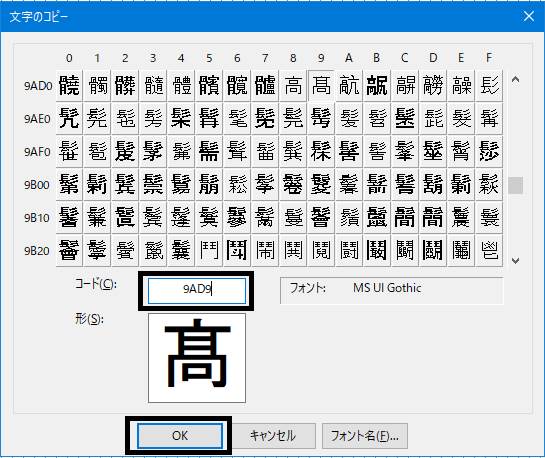Open the フォント名(F)... font chooser

pyautogui.click(x=365, y=436)
